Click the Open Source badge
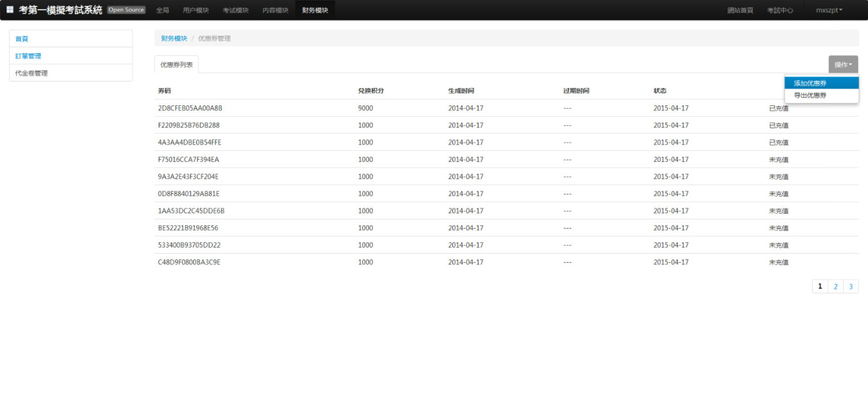The image size is (868, 411). point(126,10)
